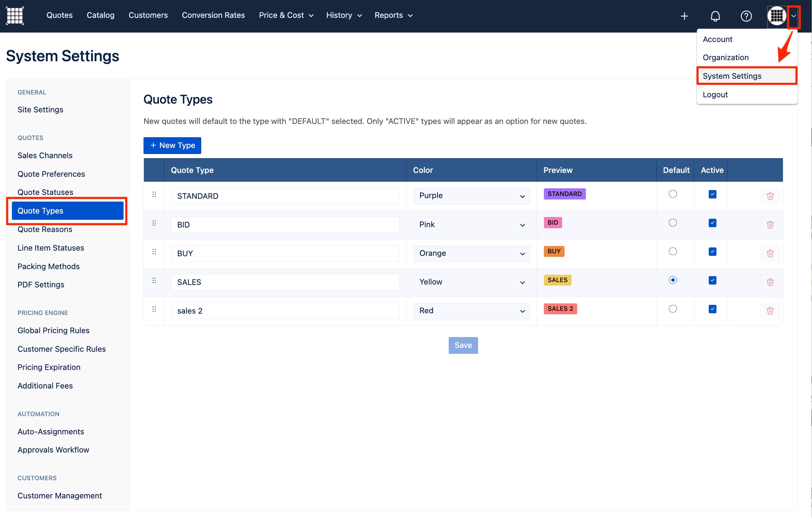The image size is (812, 518).
Task: Click the STANDARD quote type name field
Action: coord(285,196)
